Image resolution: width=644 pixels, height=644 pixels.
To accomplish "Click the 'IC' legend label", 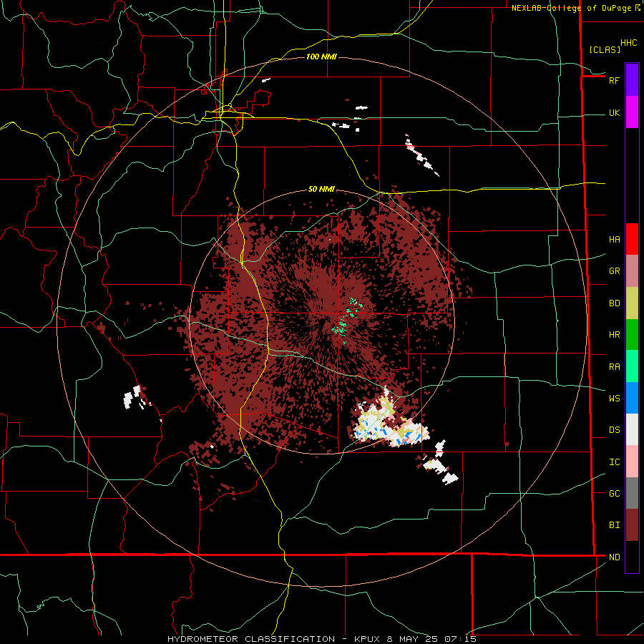I will pos(614,462).
